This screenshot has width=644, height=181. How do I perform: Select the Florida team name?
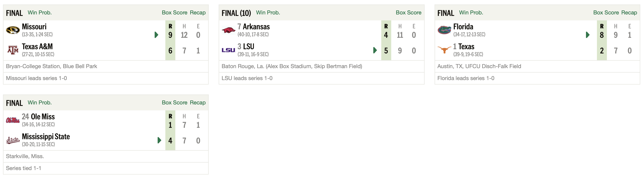coord(463,27)
